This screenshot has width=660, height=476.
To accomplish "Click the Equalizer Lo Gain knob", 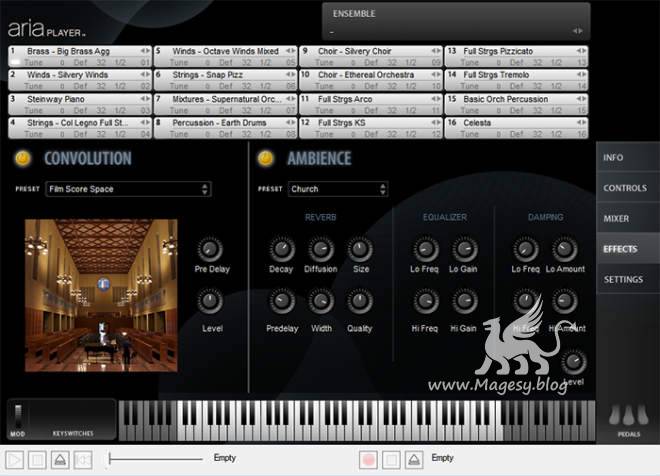I will tap(464, 249).
